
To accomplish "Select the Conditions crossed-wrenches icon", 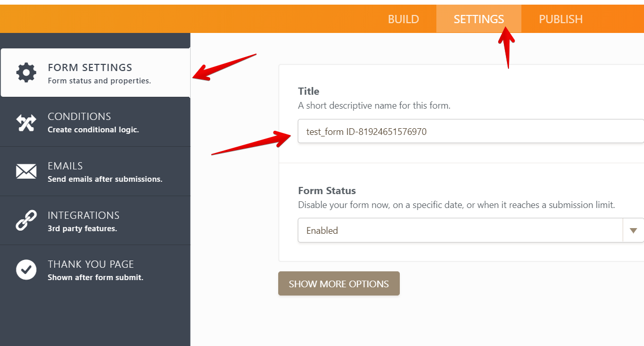I will click(x=26, y=122).
